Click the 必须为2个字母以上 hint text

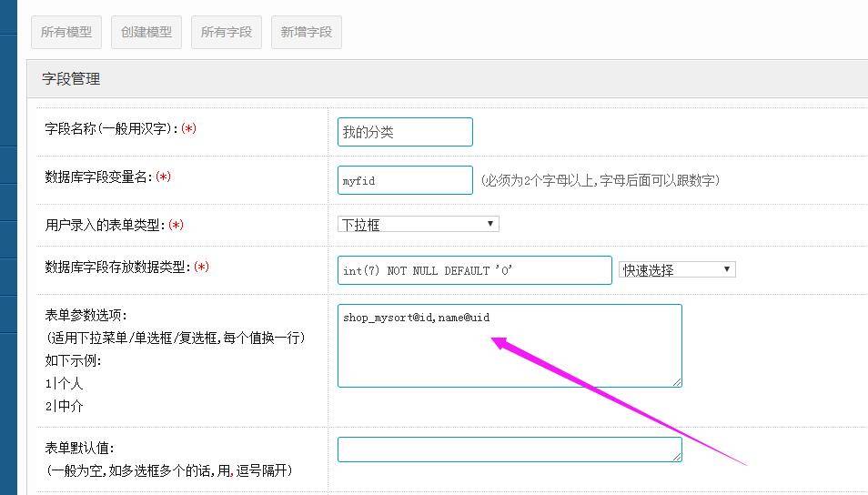click(x=601, y=180)
